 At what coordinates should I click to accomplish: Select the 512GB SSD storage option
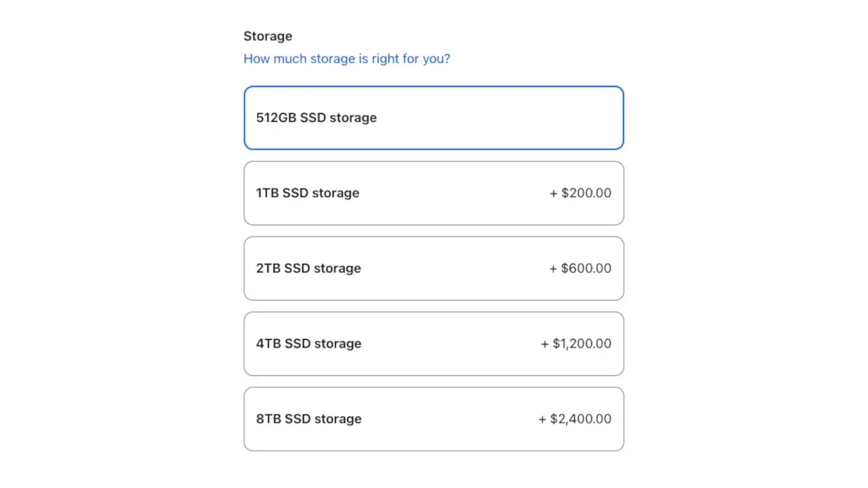pos(433,118)
